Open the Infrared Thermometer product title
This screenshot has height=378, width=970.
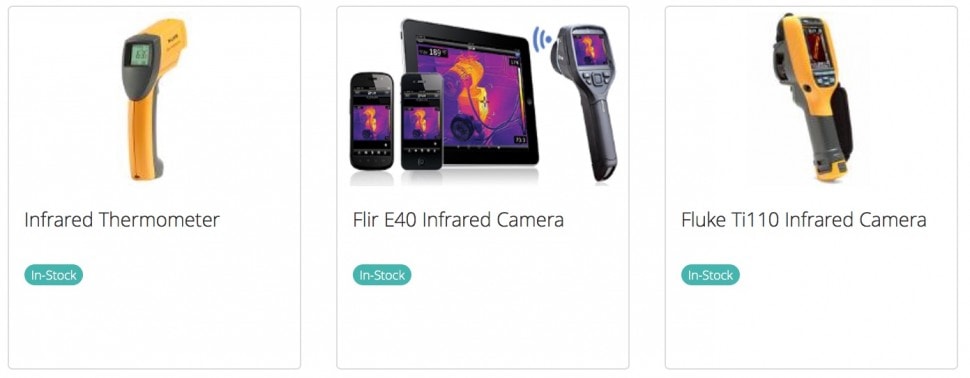[x=122, y=220]
